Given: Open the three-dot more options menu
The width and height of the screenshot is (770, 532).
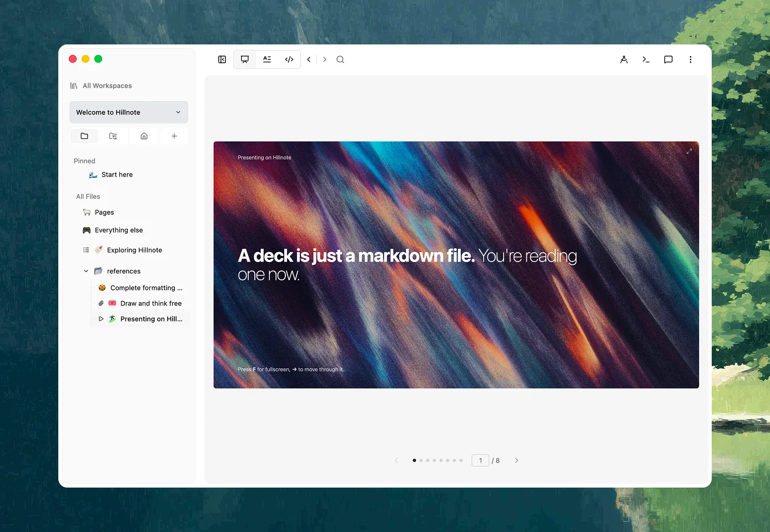Looking at the screenshot, I should click(691, 59).
